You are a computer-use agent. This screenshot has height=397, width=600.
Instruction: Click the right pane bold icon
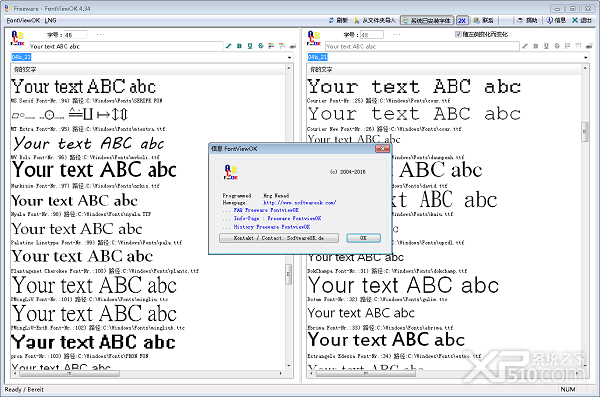click(536, 46)
